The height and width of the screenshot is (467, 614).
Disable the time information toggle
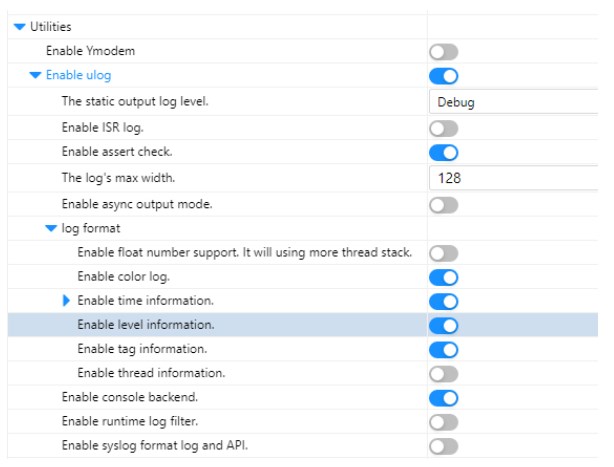pyautogui.click(x=443, y=301)
